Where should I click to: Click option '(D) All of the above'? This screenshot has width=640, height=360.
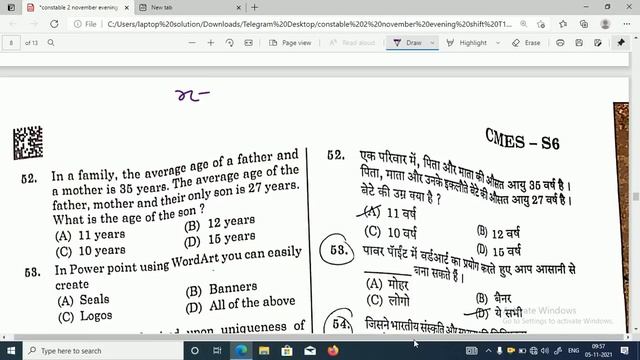click(x=240, y=304)
